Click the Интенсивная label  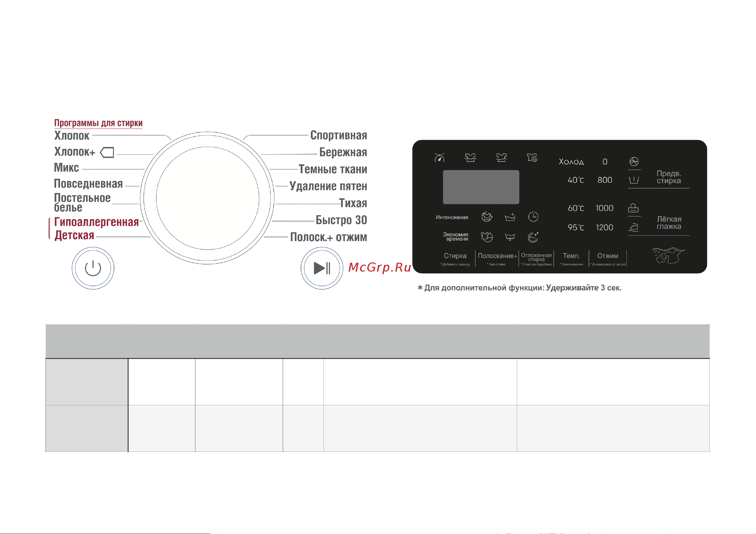(452, 217)
